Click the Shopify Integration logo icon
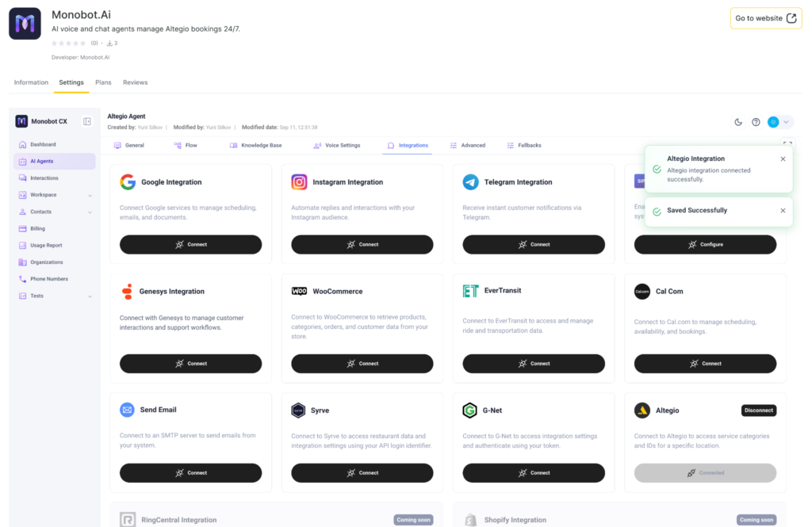Image resolution: width=812 pixels, height=527 pixels. tap(471, 520)
